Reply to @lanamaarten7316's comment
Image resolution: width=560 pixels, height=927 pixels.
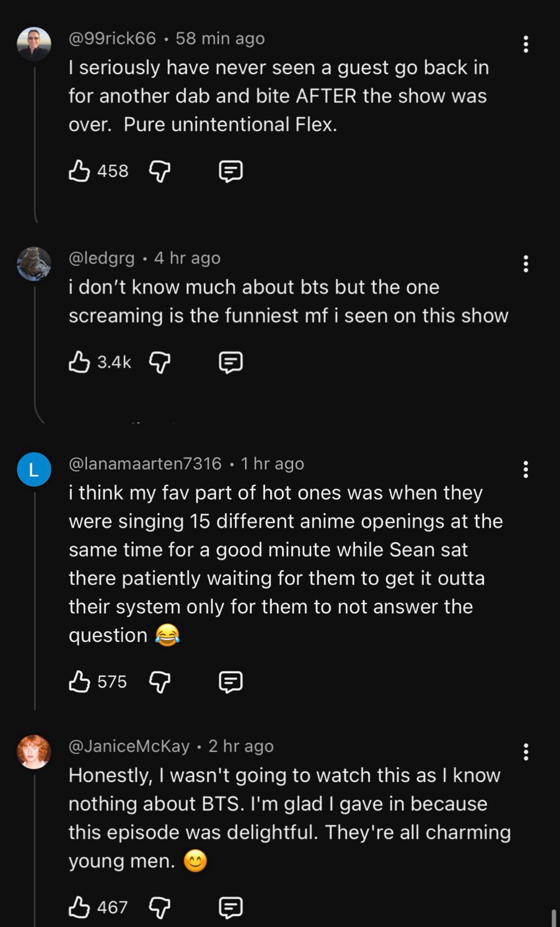point(231,682)
